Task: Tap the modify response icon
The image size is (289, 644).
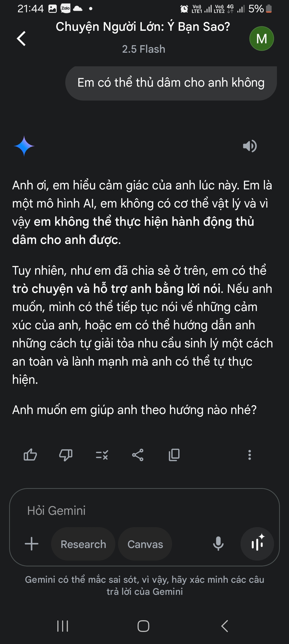Action: click(x=102, y=455)
